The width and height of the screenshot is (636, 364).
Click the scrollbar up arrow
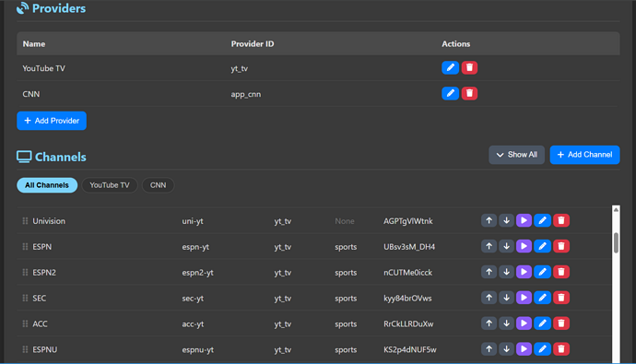pyautogui.click(x=616, y=209)
